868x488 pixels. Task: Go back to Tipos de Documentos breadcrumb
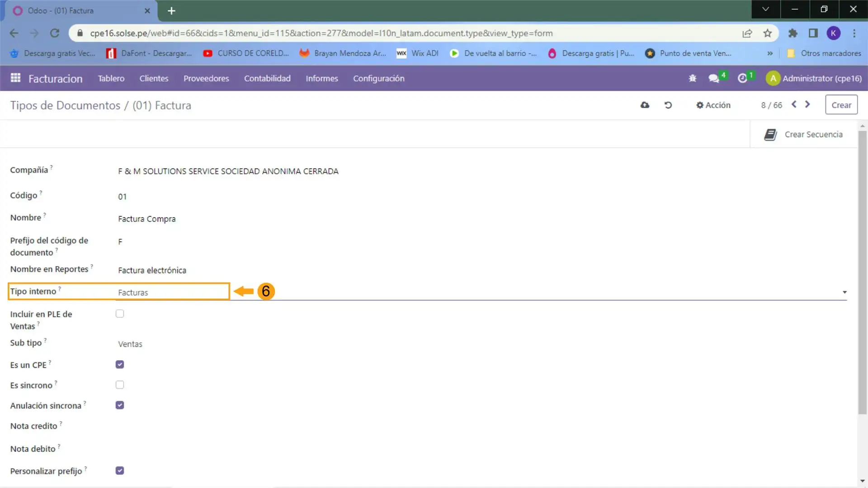[65, 106]
